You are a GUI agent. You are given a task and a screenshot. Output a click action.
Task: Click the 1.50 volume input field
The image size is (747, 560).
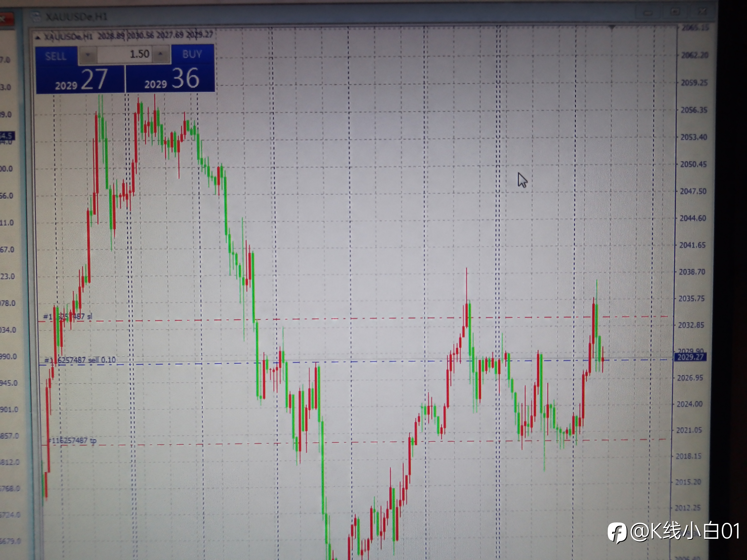pos(125,54)
